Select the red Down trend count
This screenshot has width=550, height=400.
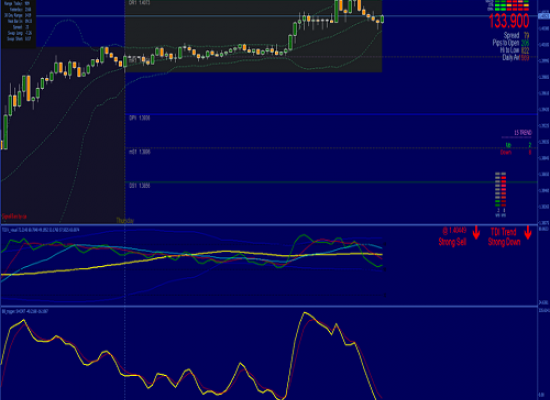click(530, 152)
